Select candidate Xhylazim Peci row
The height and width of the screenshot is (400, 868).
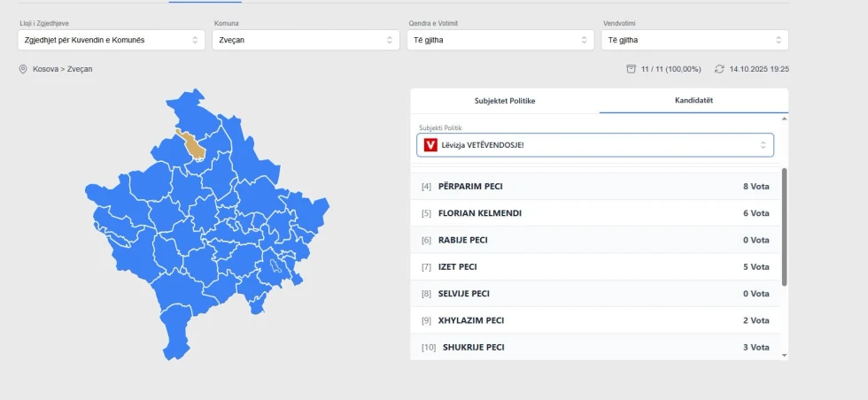pos(595,320)
